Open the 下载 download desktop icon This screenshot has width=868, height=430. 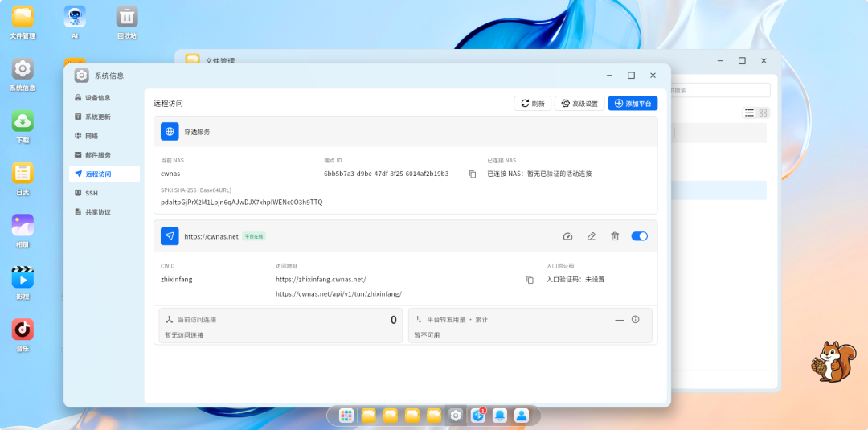(23, 127)
